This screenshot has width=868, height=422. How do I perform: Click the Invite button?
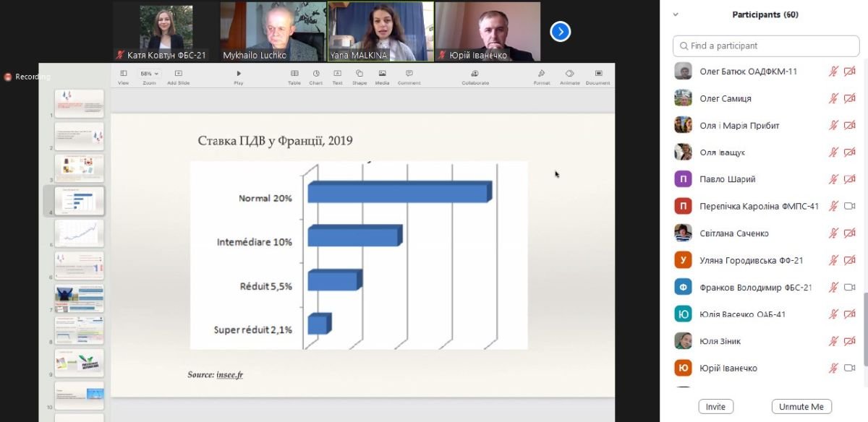(716, 407)
